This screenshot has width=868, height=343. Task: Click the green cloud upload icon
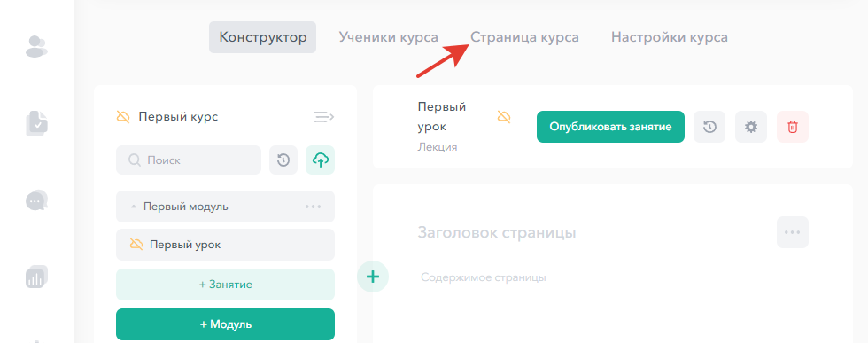click(x=320, y=160)
